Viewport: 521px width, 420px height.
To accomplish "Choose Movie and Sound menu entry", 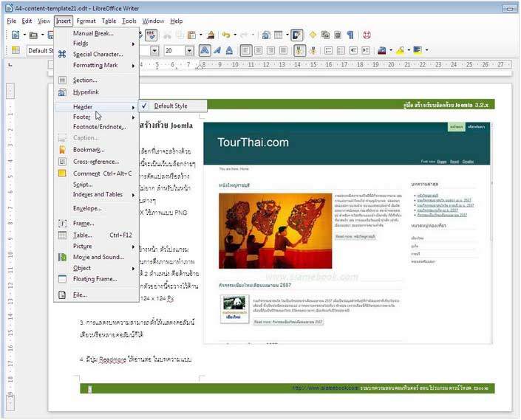I will click(x=96, y=257).
